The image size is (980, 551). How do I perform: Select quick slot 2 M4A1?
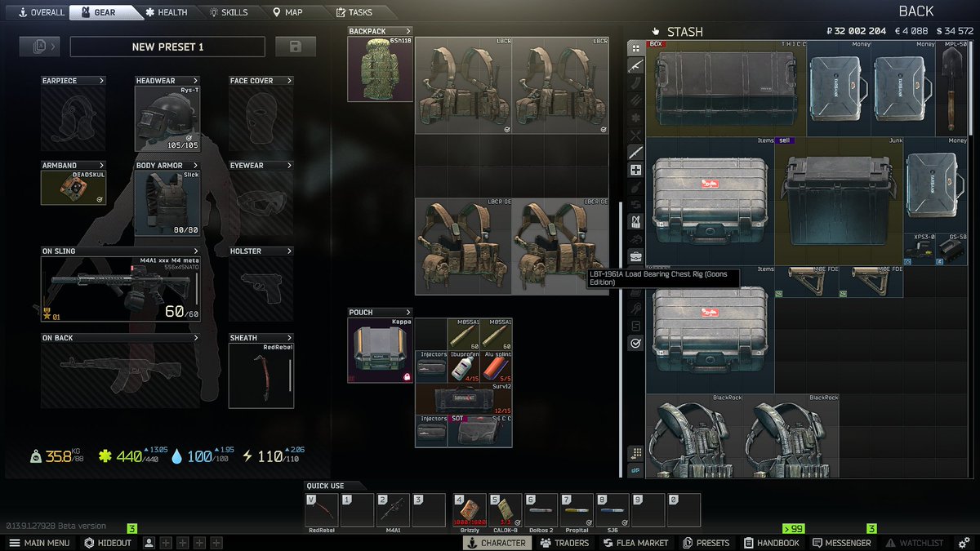(x=393, y=510)
